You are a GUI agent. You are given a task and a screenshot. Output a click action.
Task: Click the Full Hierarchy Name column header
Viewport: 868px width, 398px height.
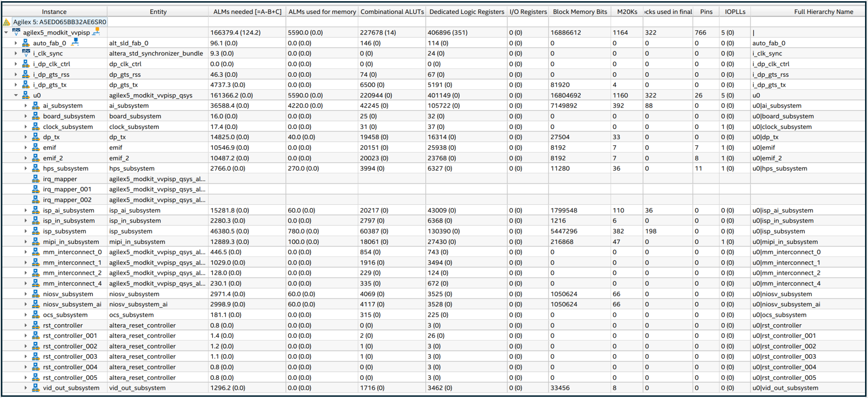[x=823, y=12]
